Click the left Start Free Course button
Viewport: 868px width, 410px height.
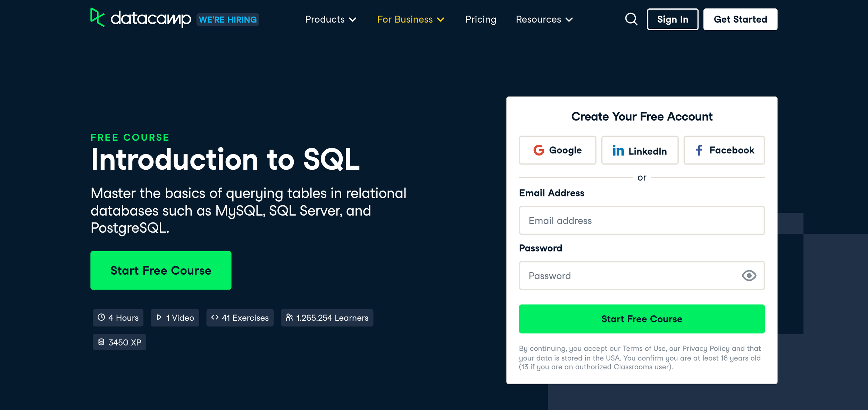coord(161,270)
